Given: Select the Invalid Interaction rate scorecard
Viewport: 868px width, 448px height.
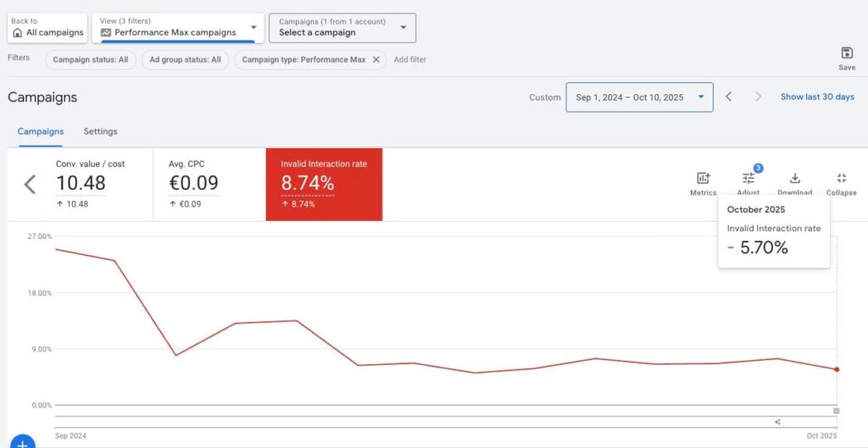Looking at the screenshot, I should [x=324, y=184].
